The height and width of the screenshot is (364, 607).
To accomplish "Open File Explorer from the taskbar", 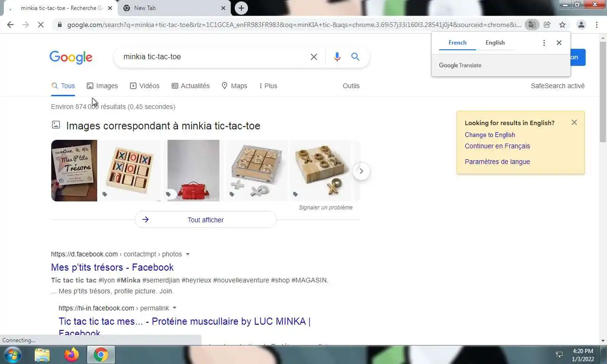I will coord(42,355).
